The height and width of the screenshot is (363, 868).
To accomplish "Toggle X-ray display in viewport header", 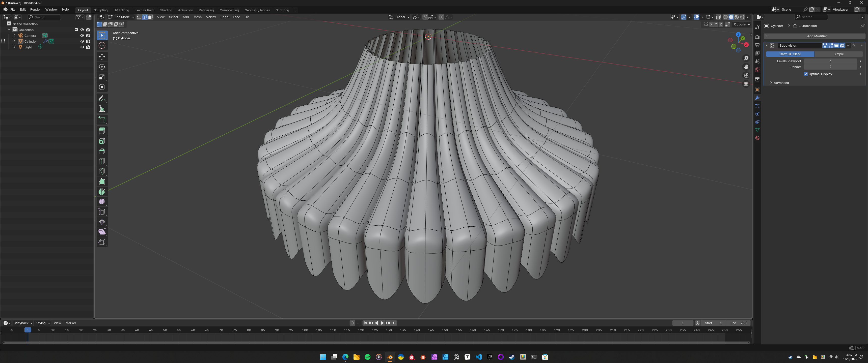I will click(x=718, y=17).
